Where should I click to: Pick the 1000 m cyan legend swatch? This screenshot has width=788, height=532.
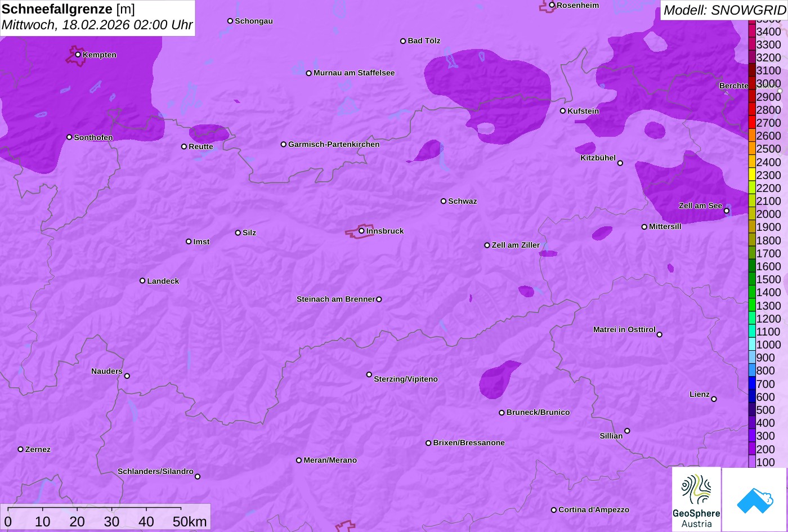click(752, 345)
